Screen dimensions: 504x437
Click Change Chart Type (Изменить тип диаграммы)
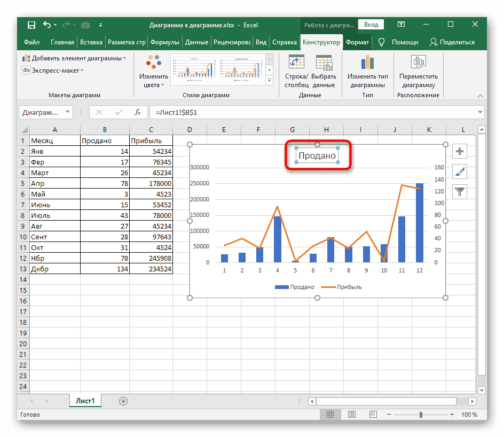coord(367,72)
